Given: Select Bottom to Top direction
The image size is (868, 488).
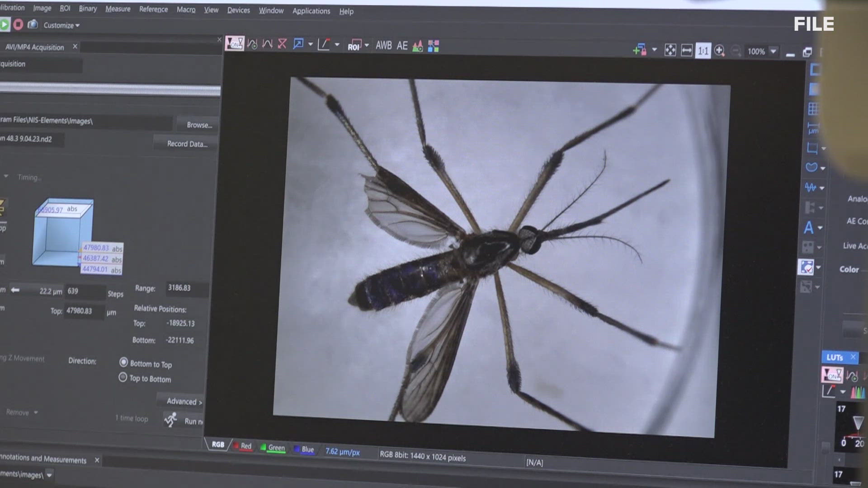Looking at the screenshot, I should (x=123, y=362).
